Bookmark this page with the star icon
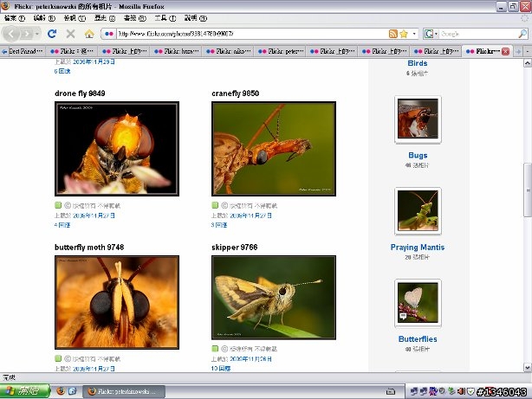This screenshot has width=532, height=399. [x=404, y=34]
